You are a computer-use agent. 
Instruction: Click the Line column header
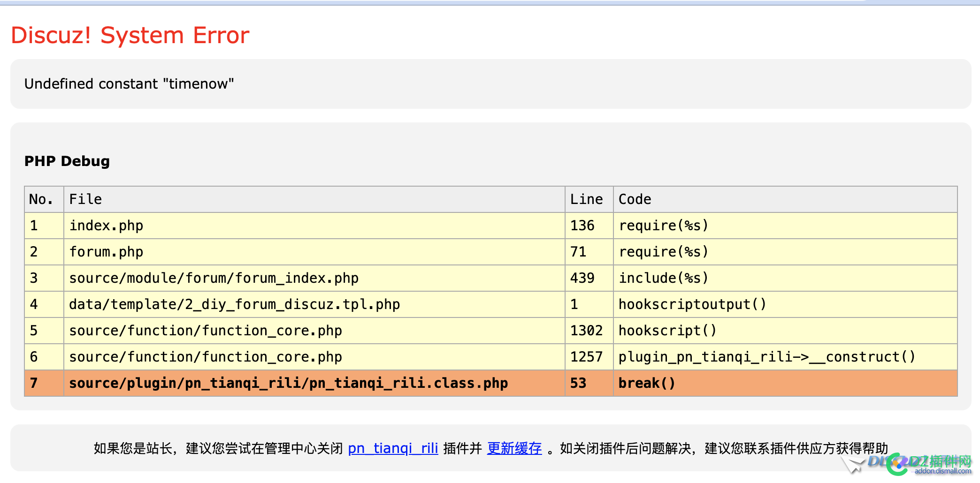(x=589, y=199)
